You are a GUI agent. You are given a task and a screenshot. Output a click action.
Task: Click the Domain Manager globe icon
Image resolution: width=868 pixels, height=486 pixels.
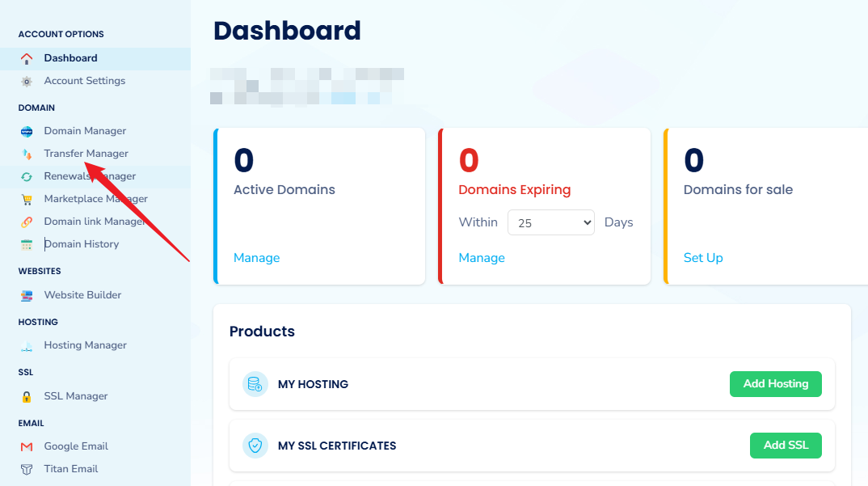click(x=27, y=131)
